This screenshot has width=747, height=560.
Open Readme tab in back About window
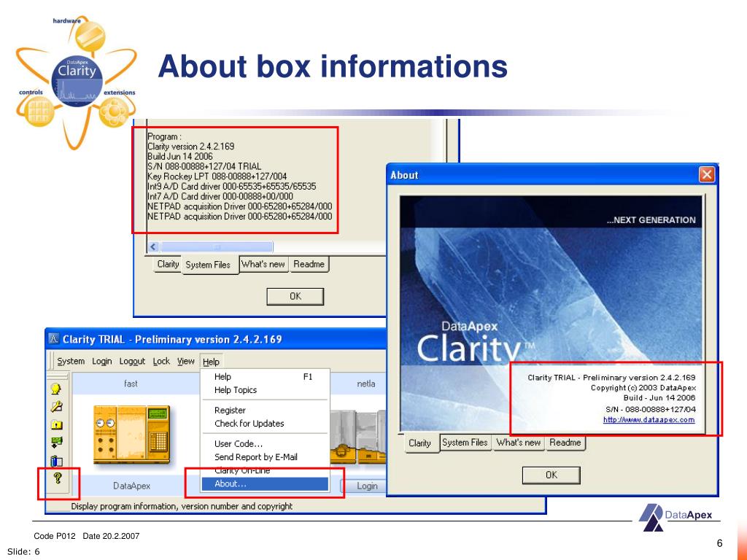pyautogui.click(x=309, y=264)
